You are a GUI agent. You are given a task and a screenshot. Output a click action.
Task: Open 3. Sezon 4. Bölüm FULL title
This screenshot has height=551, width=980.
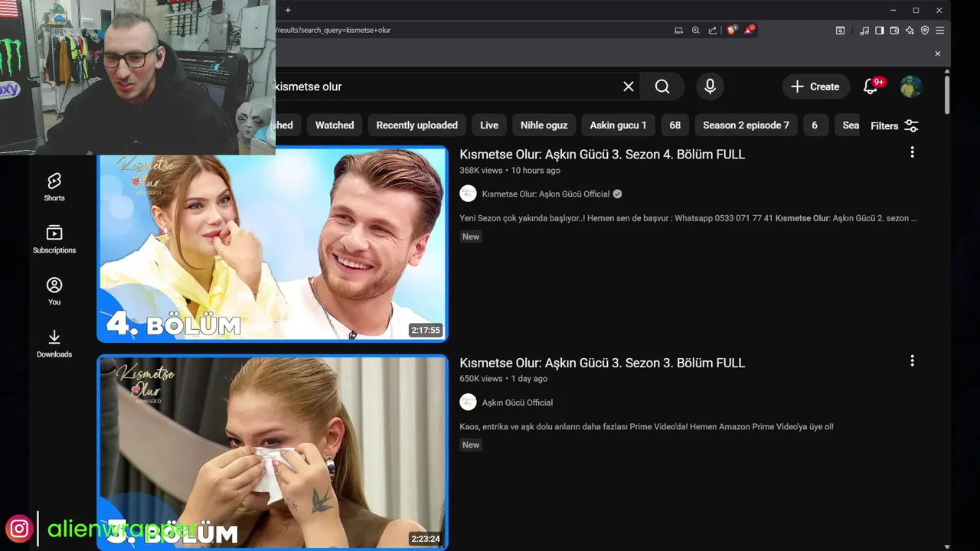[602, 154]
